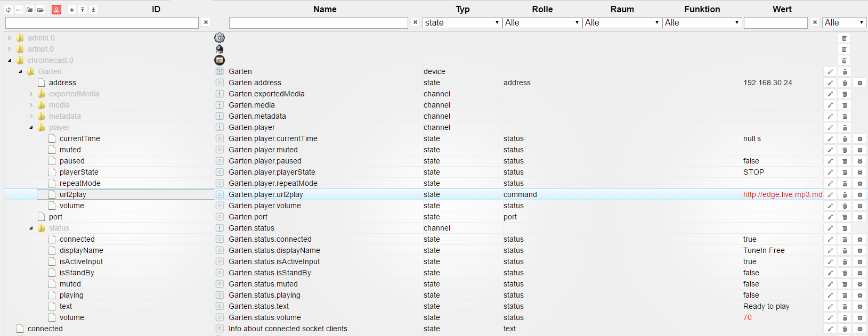Expand the exportedMedia folder

click(x=31, y=94)
